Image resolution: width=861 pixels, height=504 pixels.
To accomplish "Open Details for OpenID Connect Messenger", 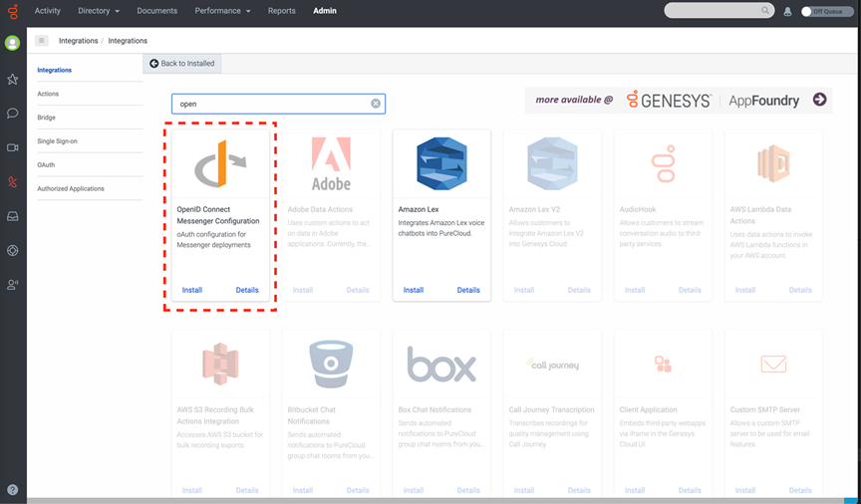I will click(x=247, y=290).
